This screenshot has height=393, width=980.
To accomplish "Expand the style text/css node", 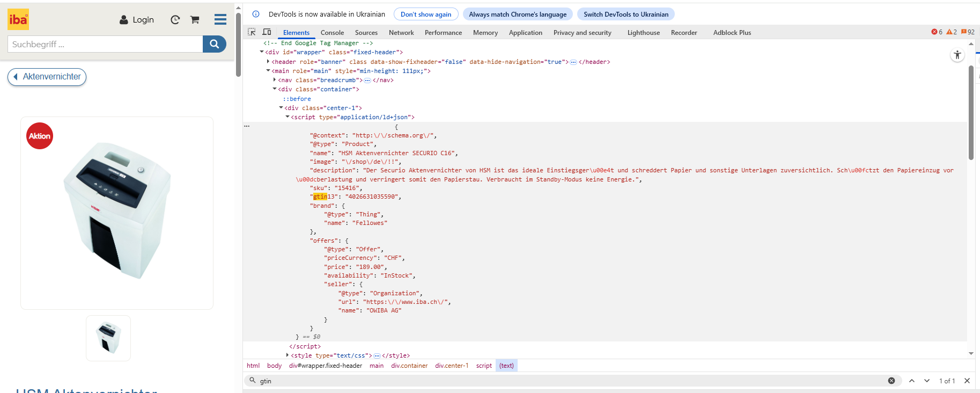I will [x=288, y=355].
